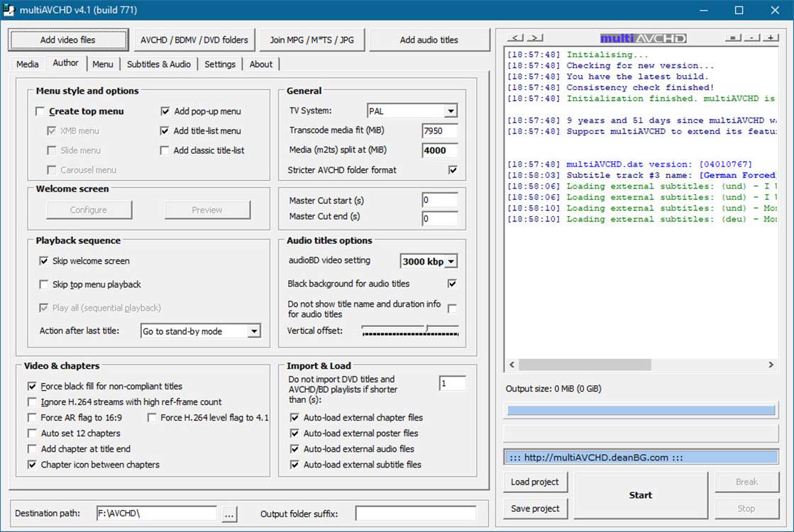The height and width of the screenshot is (532, 794).
Task: Click the Start button
Action: coord(641,495)
